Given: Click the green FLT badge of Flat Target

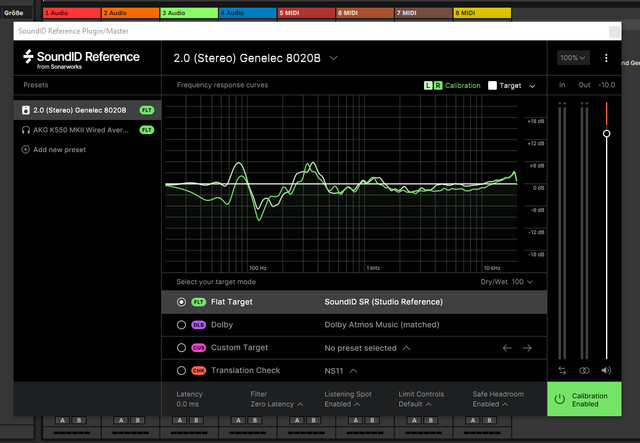Looking at the screenshot, I should 198,302.
